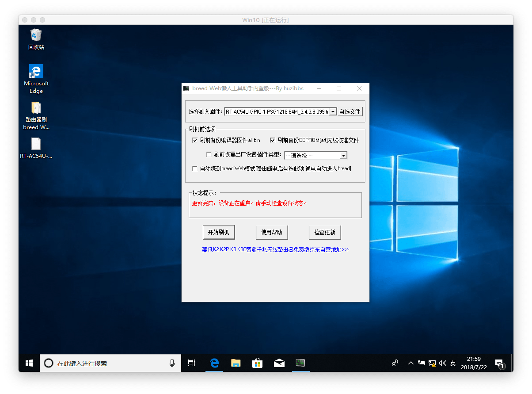The image size is (532, 394).
Task: Open Mail app from the taskbar
Action: click(279, 363)
